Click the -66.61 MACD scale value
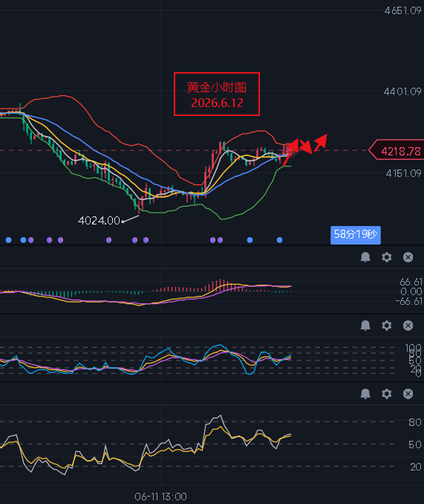424x504 pixels. coord(409,301)
